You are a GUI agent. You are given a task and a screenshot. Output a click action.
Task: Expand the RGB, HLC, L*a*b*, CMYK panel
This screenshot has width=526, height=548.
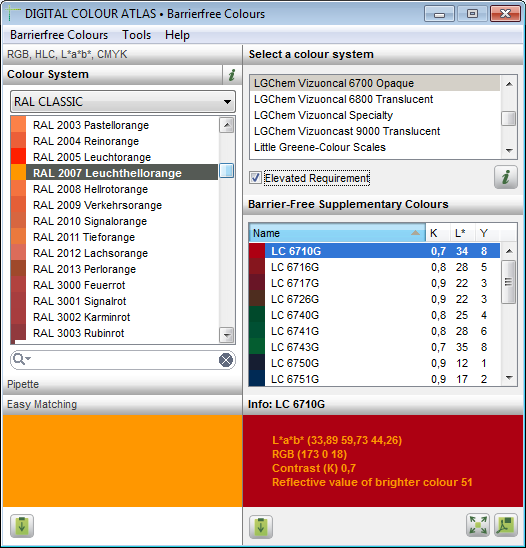(x=122, y=54)
